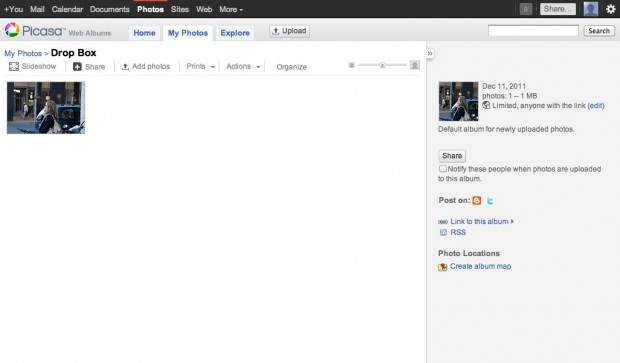620x363 pixels.
Task: Open the More dropdown in top bar
Action: click(231, 9)
